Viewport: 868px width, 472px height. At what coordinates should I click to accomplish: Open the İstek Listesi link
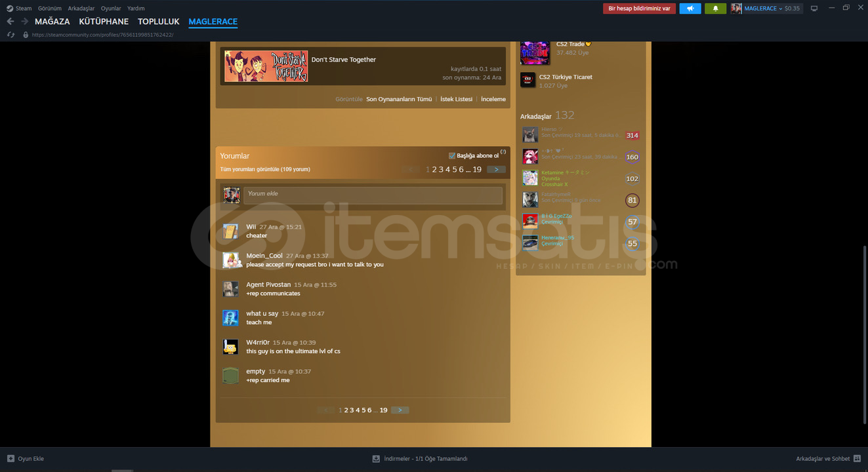tap(457, 100)
